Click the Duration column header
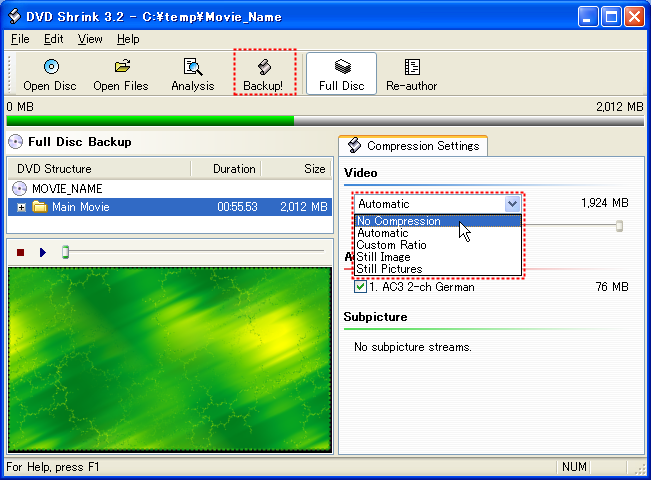 (x=234, y=169)
